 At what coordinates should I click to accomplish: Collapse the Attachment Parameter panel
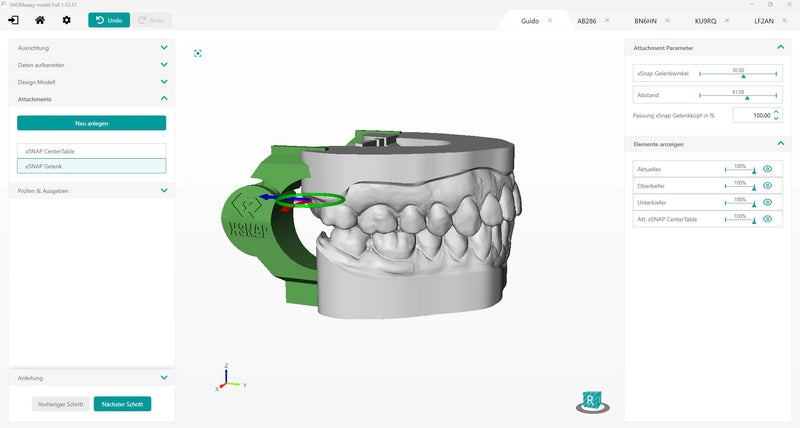[781, 47]
